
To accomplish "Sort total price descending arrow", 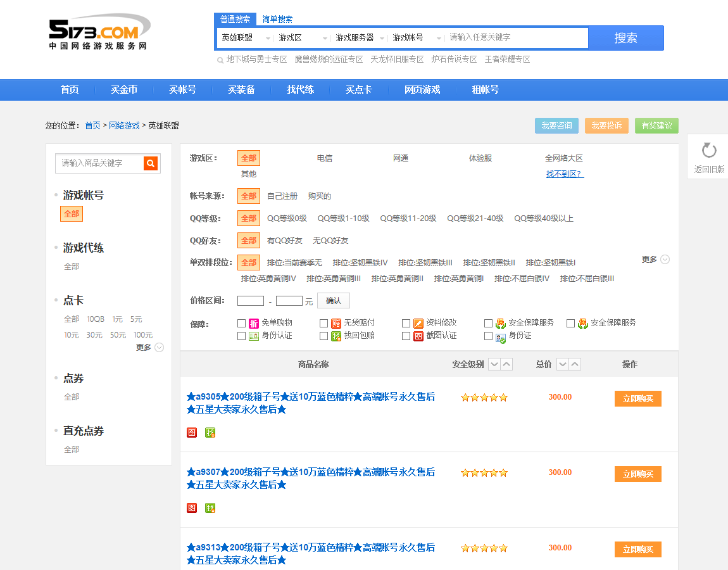I will (563, 365).
